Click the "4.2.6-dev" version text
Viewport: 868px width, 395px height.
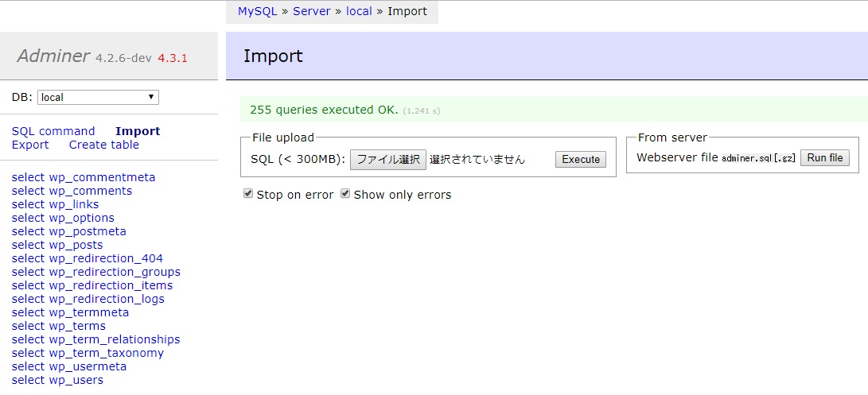pos(123,57)
